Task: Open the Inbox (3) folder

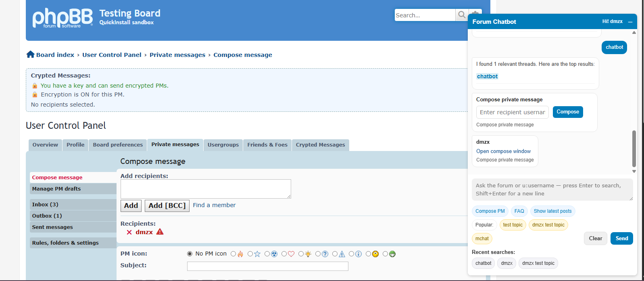Action: (x=45, y=205)
